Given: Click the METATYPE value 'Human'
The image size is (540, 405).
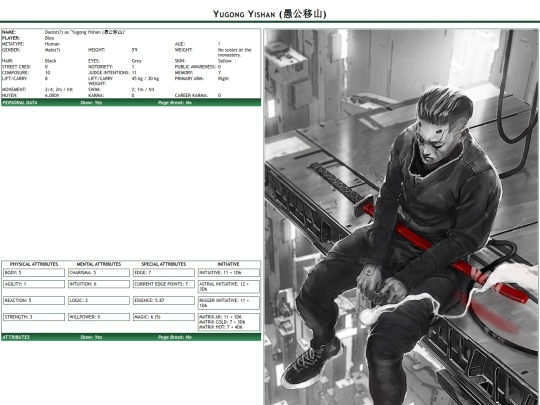Looking at the screenshot, I should point(52,44).
